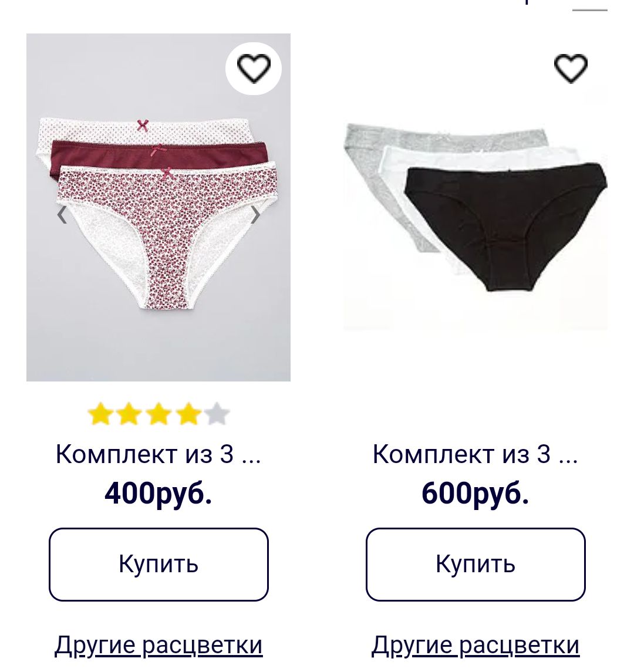
Task: Click the star rating row under floral set
Action: (x=158, y=414)
